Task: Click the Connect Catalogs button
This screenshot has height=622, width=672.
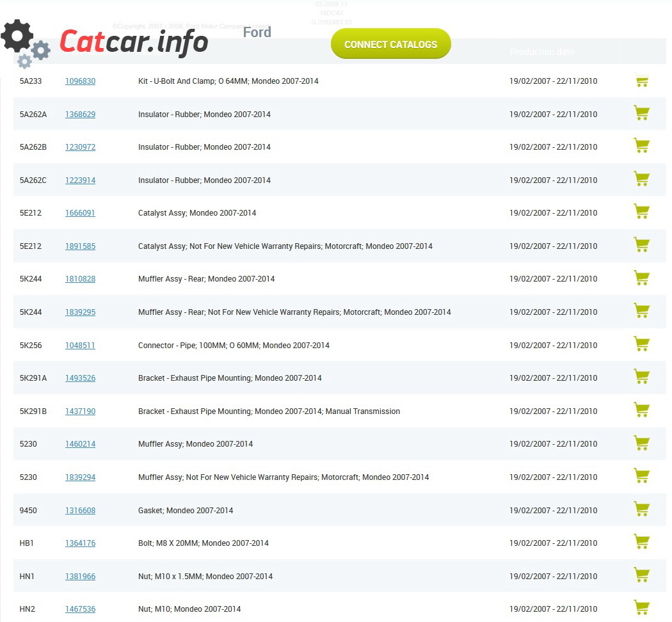Action: (x=390, y=44)
